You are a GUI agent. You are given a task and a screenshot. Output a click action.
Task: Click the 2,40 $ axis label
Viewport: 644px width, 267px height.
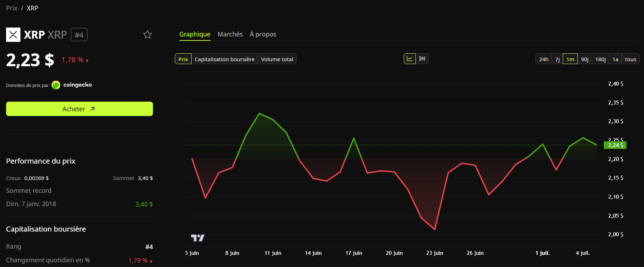point(616,84)
